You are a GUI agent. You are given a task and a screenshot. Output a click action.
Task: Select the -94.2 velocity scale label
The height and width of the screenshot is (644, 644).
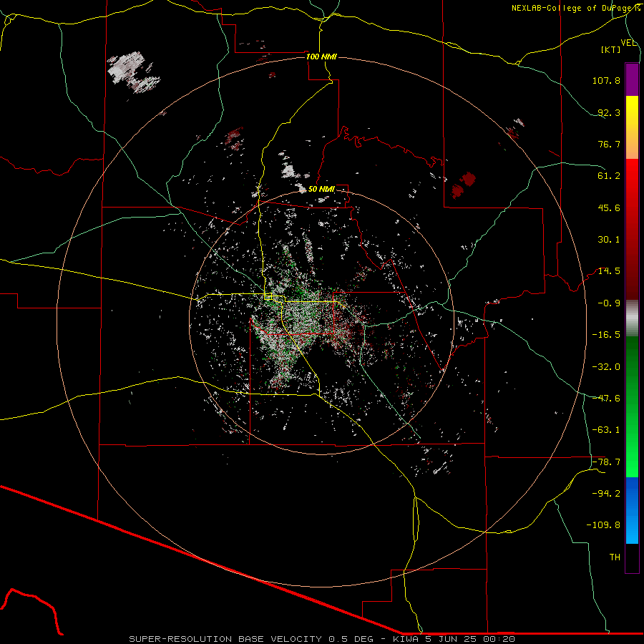click(606, 494)
